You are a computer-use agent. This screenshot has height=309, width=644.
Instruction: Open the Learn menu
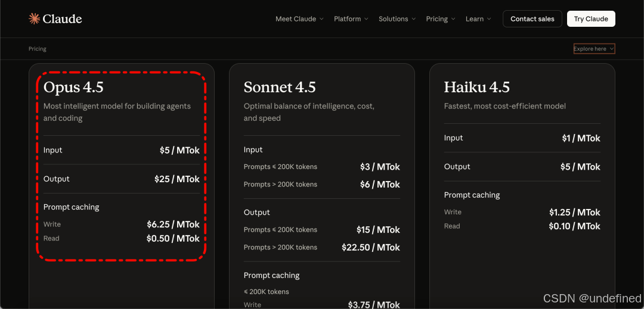pos(478,19)
